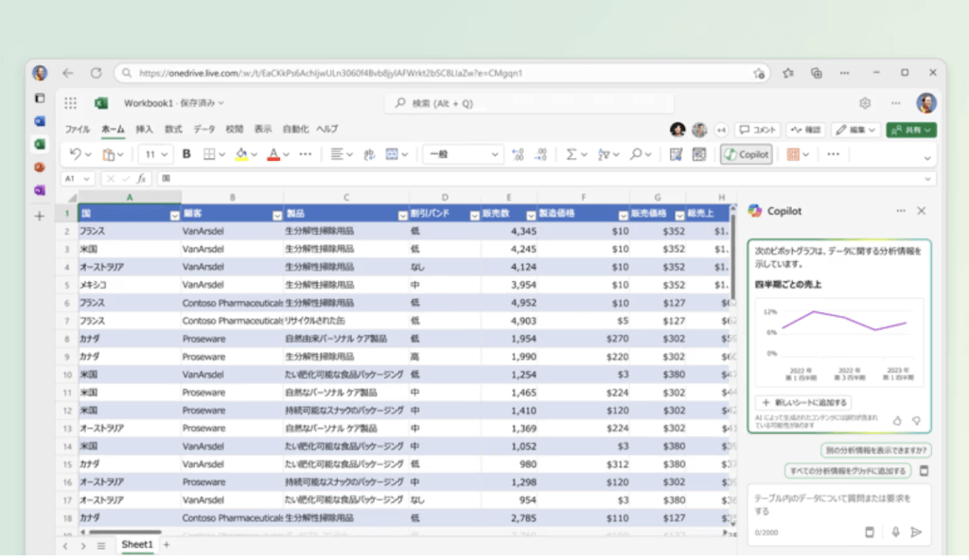The width and height of the screenshot is (969, 560).
Task: Click the undo arrow icon
Action: 76,154
